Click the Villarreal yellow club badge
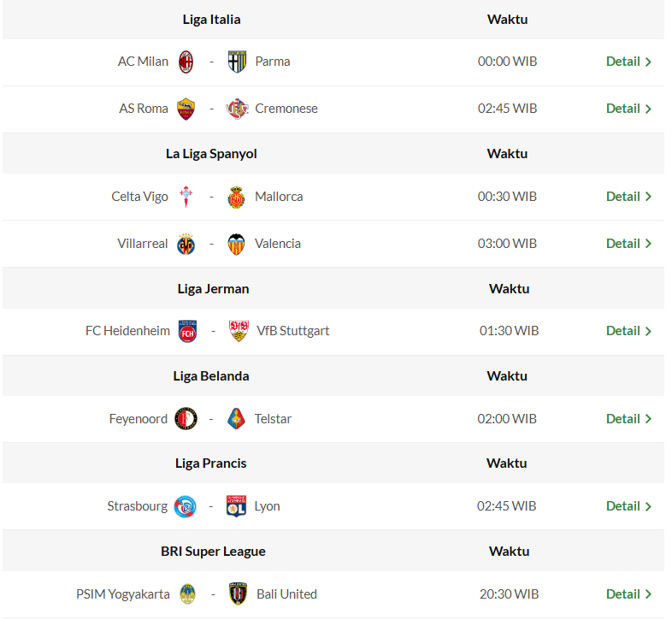This screenshot has height=620, width=672. (186, 244)
